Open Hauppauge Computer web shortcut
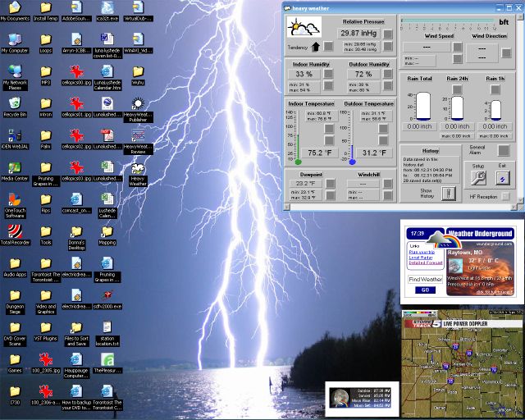The width and height of the screenshot is (525, 420). tap(76, 366)
